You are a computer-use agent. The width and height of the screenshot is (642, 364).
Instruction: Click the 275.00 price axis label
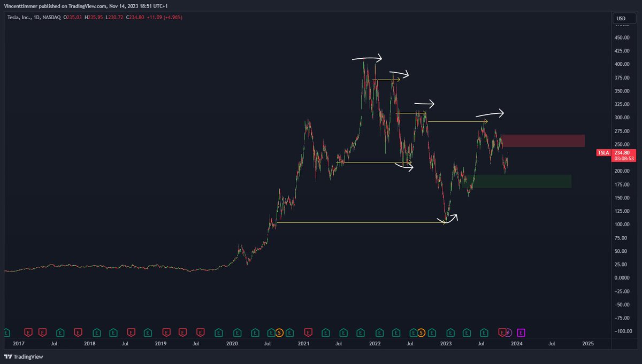click(x=622, y=131)
